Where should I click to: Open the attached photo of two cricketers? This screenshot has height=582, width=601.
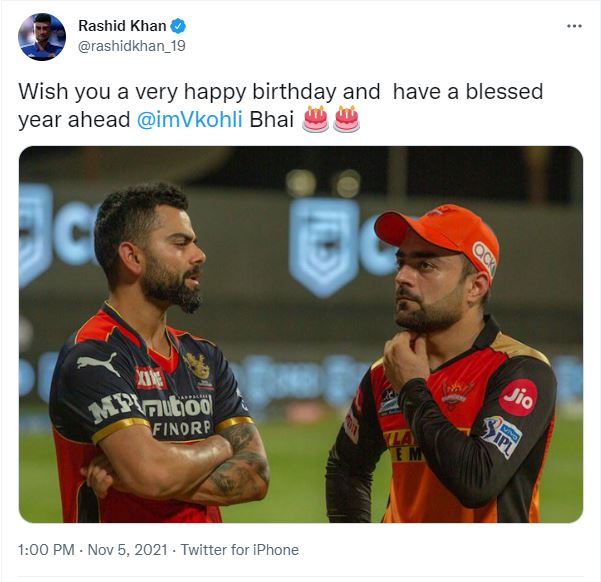coord(301,334)
